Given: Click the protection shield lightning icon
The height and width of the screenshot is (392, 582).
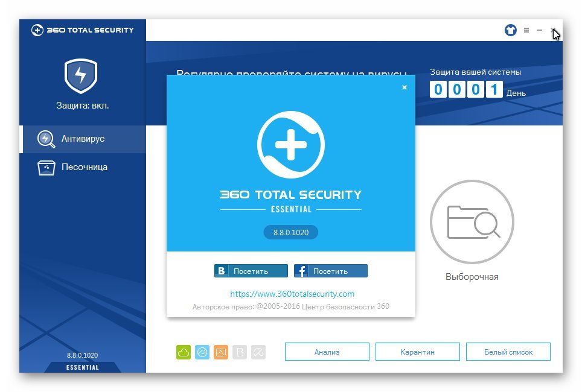Looking at the screenshot, I should (x=81, y=75).
